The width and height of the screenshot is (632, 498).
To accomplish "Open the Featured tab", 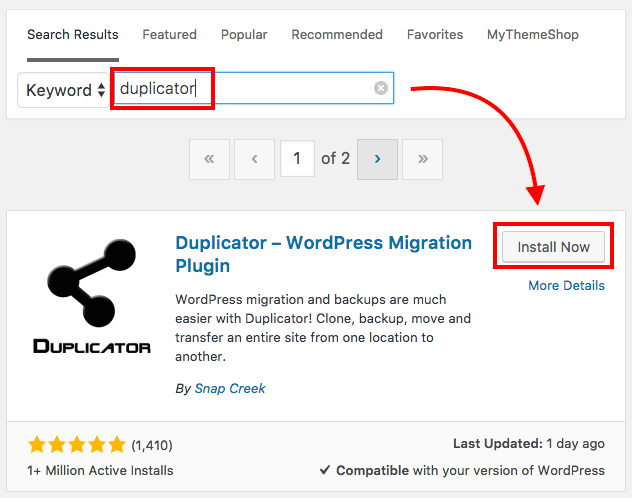I will click(x=169, y=35).
